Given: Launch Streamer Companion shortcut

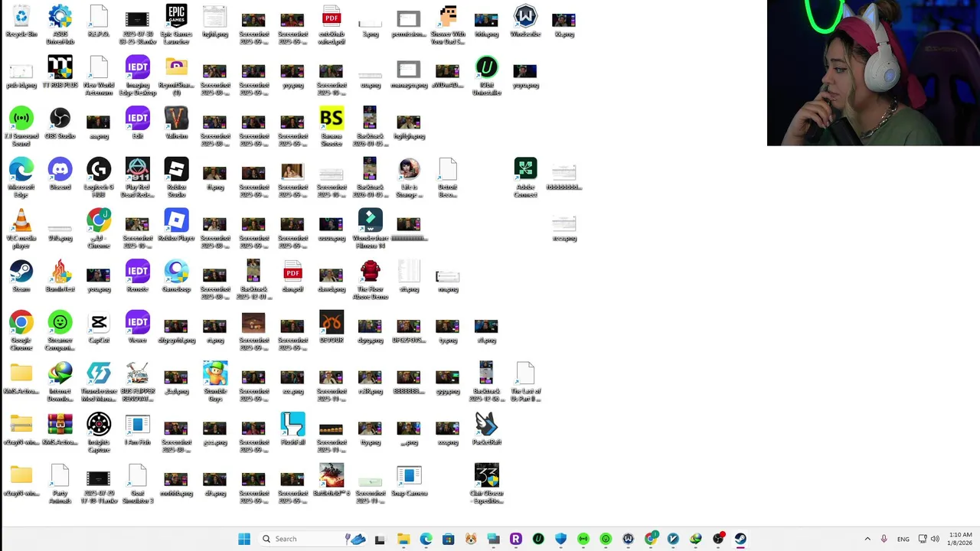Looking at the screenshot, I should pos(60,331).
